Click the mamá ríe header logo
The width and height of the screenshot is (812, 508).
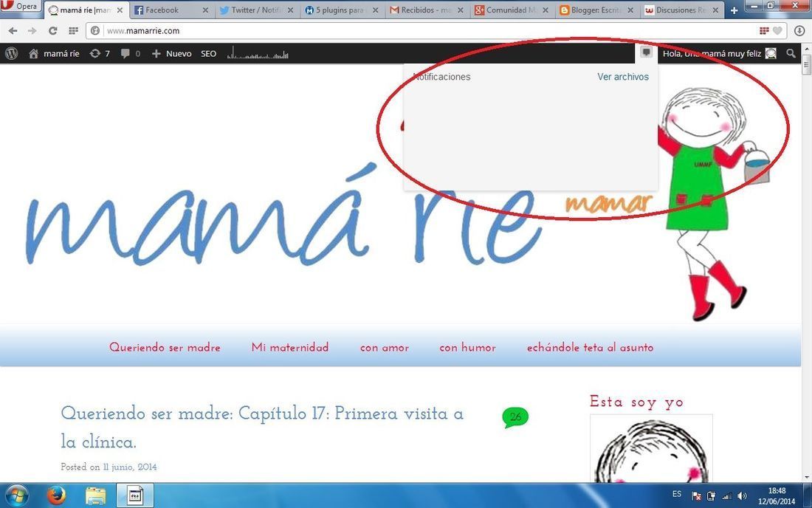tap(283, 215)
